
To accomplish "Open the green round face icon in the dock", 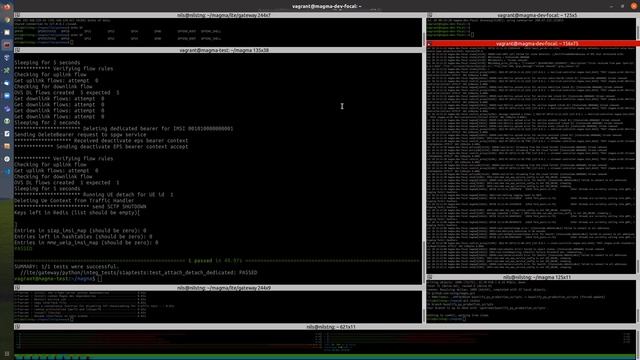I will tap(7, 121).
